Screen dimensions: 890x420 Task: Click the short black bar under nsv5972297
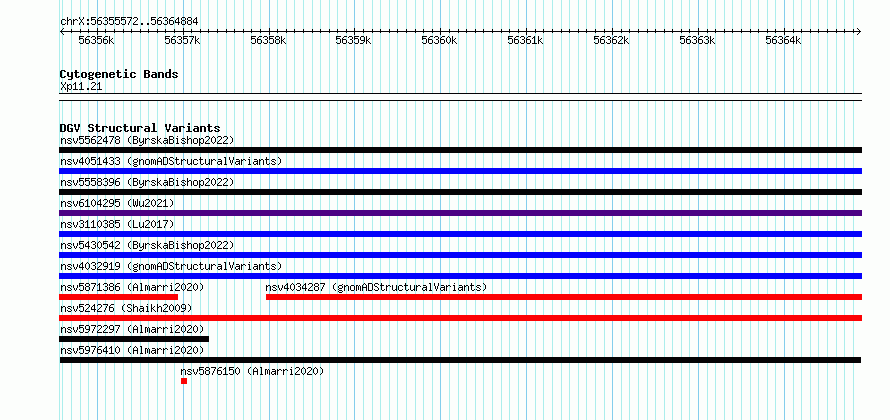click(134, 339)
